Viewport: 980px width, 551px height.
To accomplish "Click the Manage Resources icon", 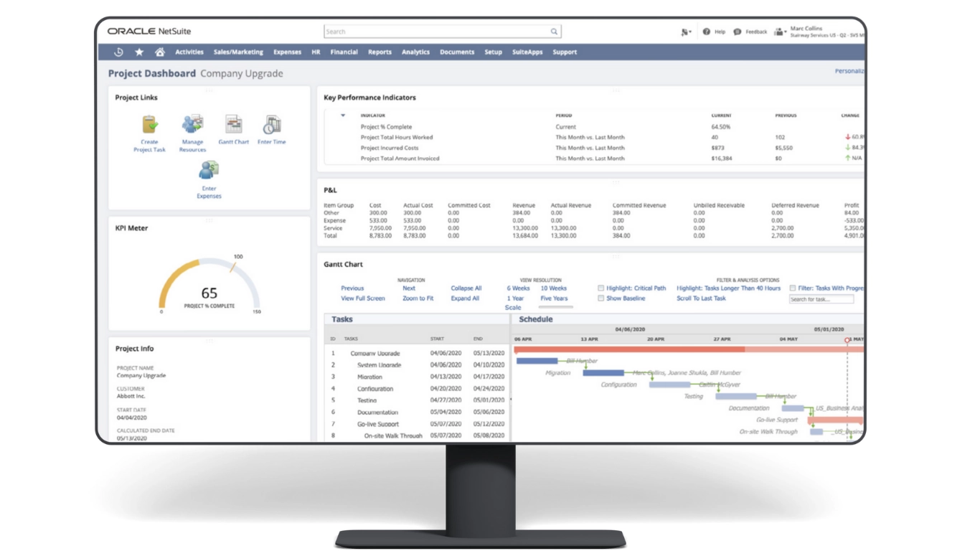I will pyautogui.click(x=192, y=124).
